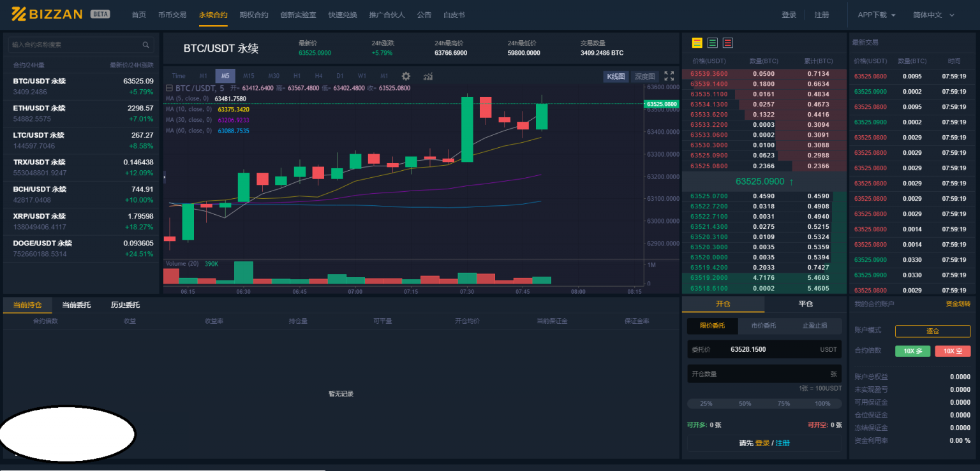Show buy-only order book icon
The height and width of the screenshot is (471, 980).
pyautogui.click(x=712, y=43)
